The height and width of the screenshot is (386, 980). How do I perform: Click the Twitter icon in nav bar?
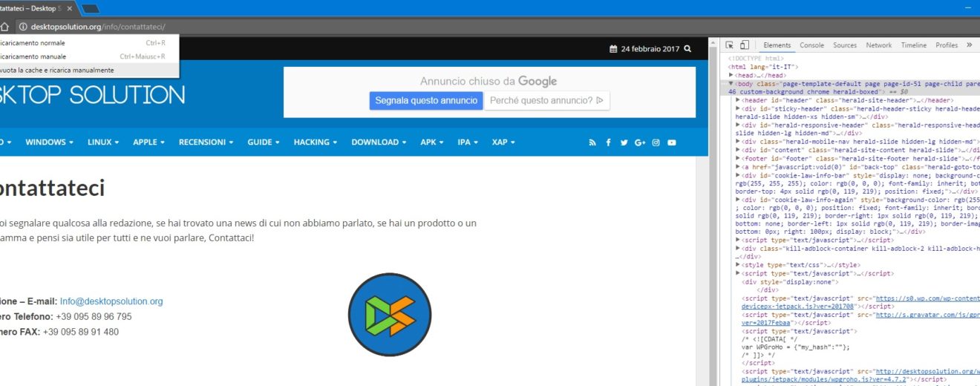coord(624,143)
